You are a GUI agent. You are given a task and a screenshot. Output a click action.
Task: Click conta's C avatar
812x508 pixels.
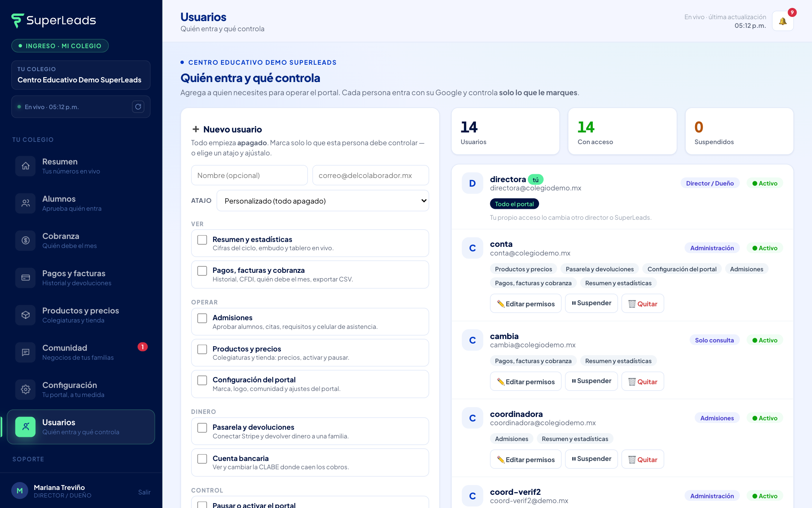pos(473,248)
